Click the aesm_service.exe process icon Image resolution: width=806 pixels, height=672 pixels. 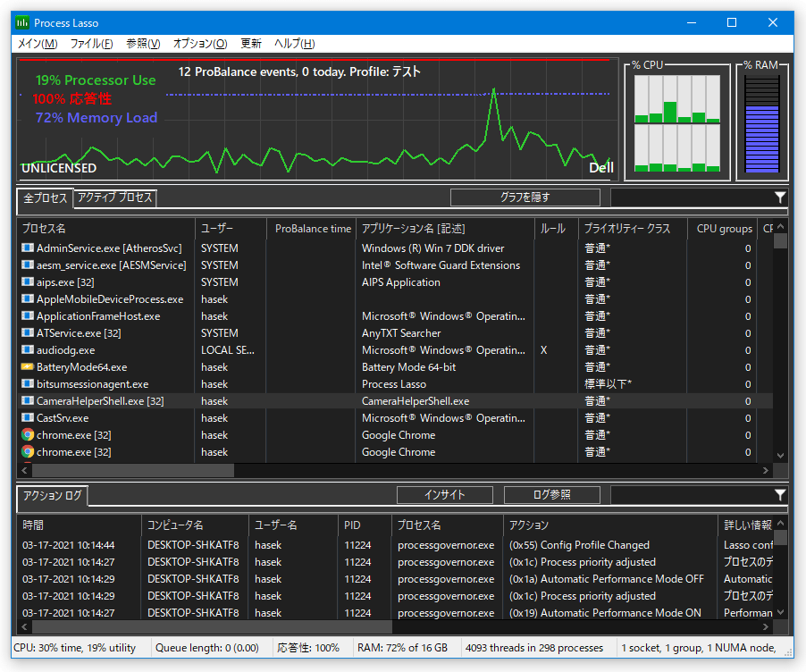tap(27, 265)
